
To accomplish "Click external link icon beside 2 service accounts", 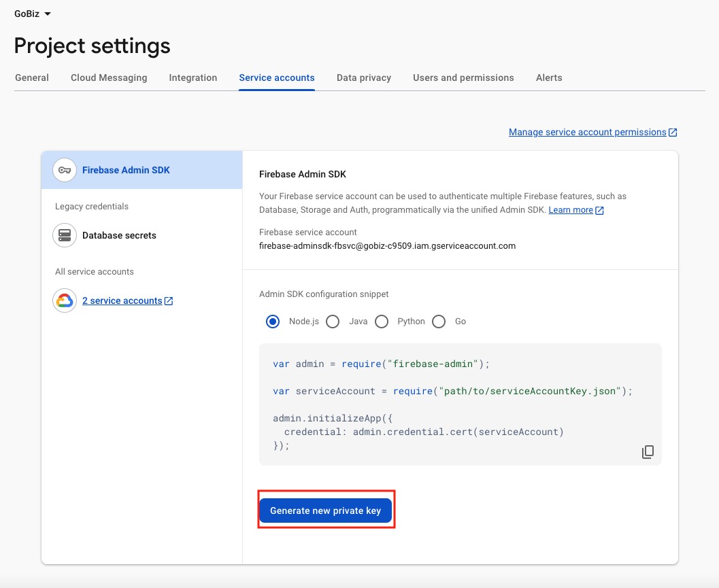I will click(169, 301).
